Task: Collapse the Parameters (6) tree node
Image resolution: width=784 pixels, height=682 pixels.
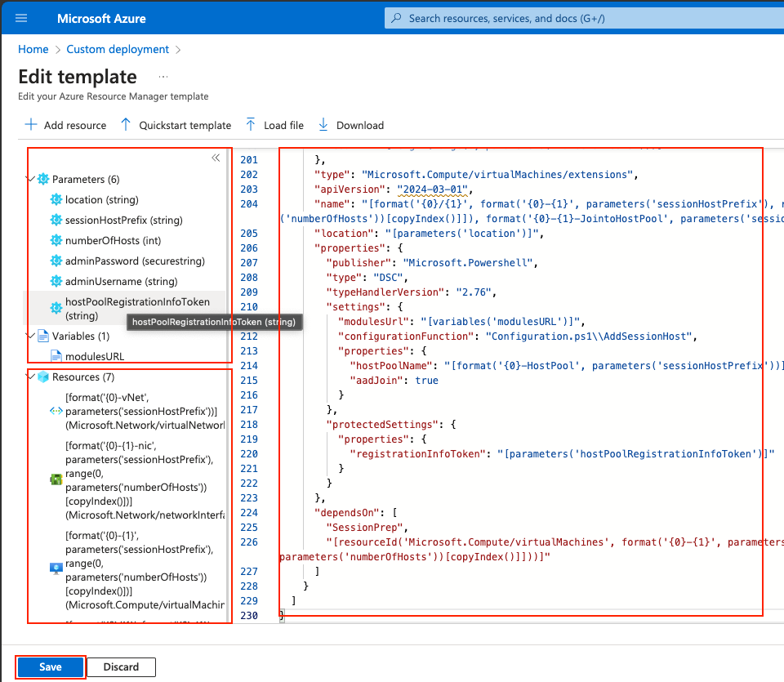Action: [x=31, y=179]
